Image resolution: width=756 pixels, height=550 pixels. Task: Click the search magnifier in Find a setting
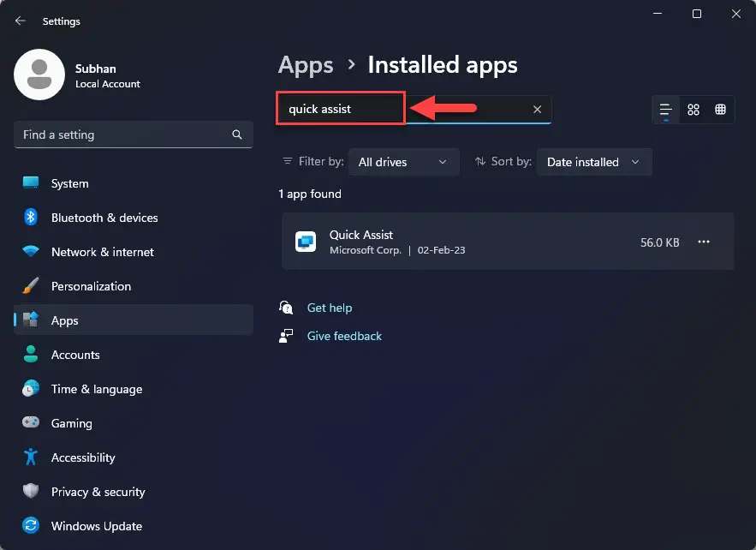click(237, 135)
